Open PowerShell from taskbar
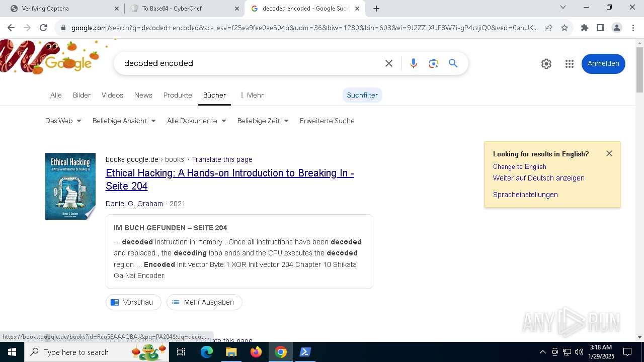Image resolution: width=644 pixels, height=362 pixels. point(305,352)
